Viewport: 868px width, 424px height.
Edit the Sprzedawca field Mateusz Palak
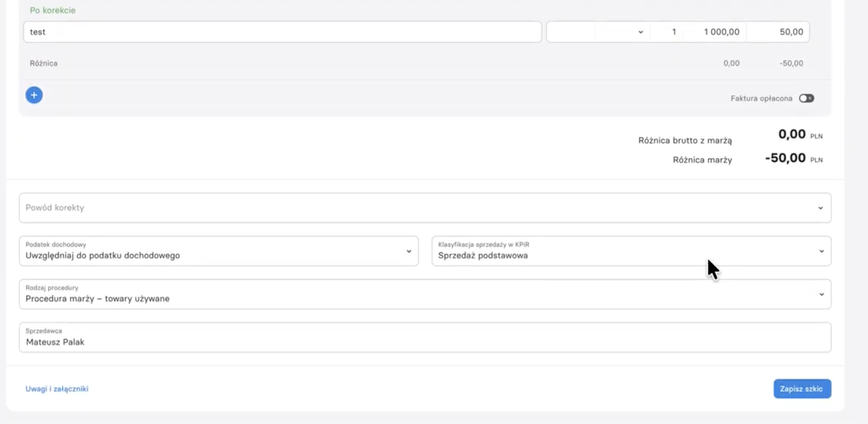tap(425, 337)
